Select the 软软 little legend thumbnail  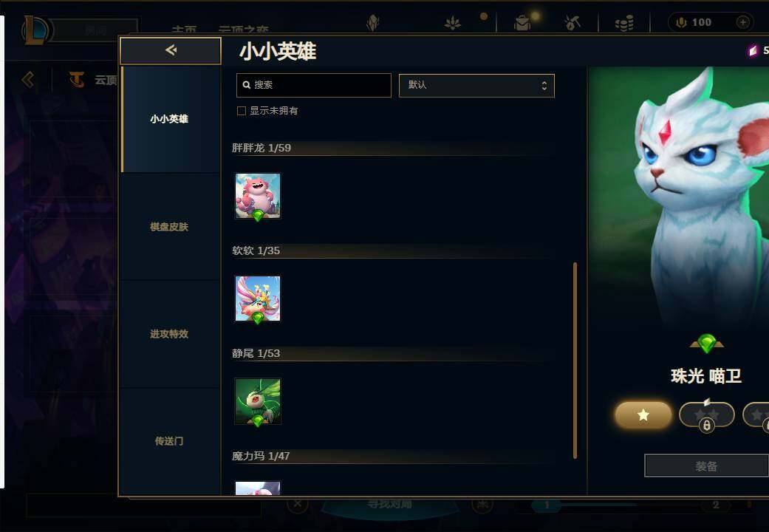coord(258,299)
